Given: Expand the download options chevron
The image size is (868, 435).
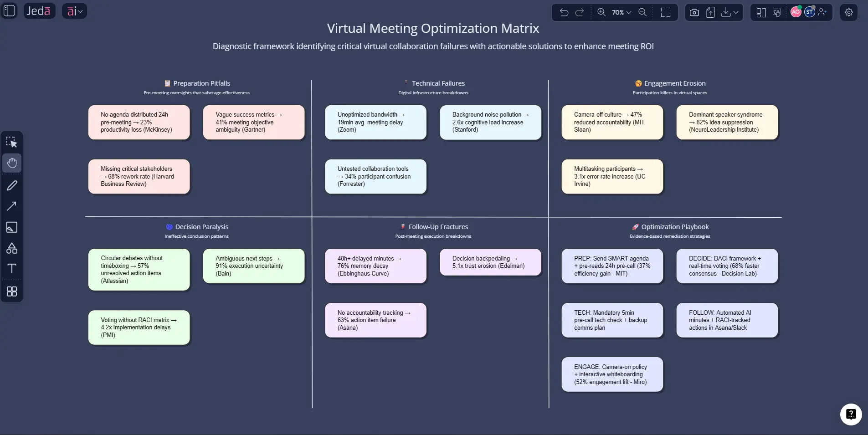Looking at the screenshot, I should tap(735, 12).
